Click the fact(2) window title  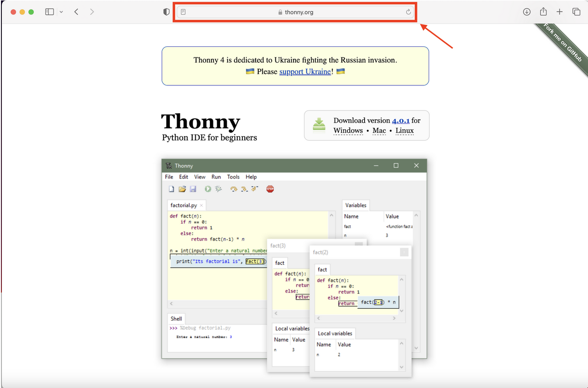(x=321, y=252)
